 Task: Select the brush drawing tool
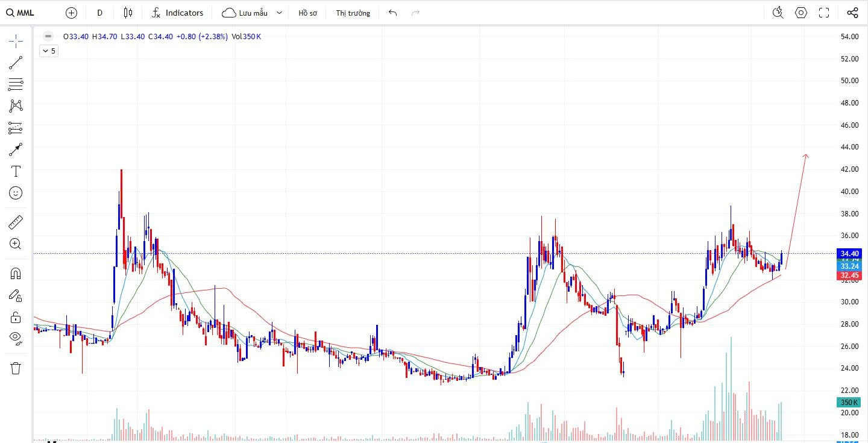pyautogui.click(x=16, y=149)
